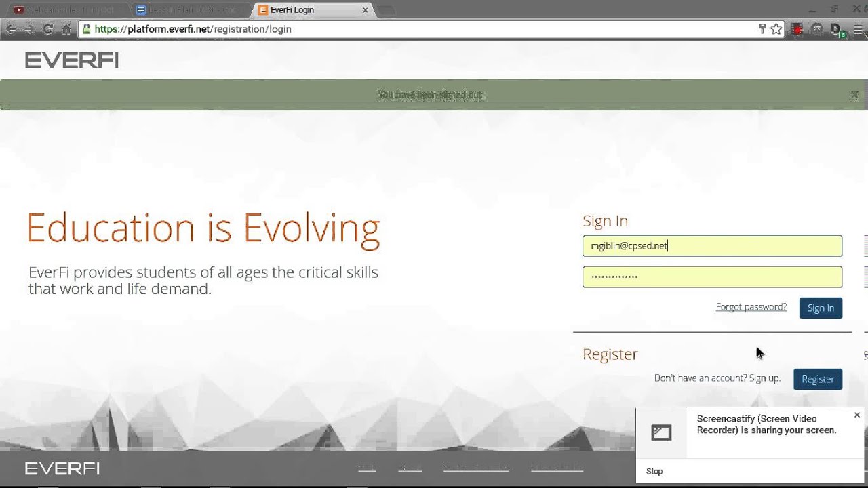868x488 pixels.
Task: Click the Forgot password? link
Action: pos(751,307)
